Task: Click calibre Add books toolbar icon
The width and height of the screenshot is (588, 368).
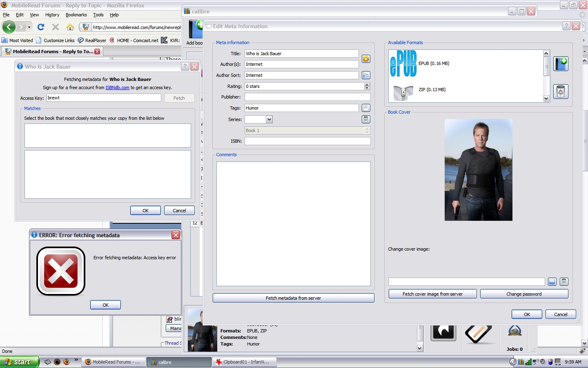Action: [x=195, y=33]
